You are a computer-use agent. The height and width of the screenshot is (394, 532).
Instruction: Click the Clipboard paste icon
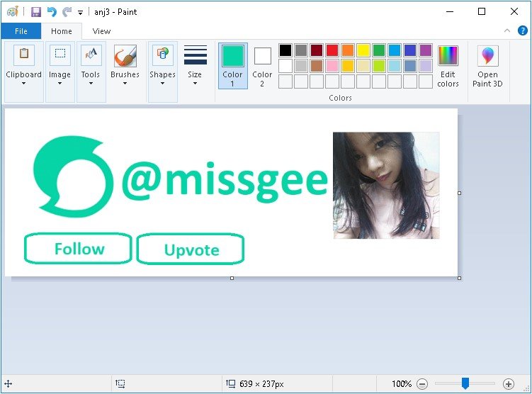[24, 55]
